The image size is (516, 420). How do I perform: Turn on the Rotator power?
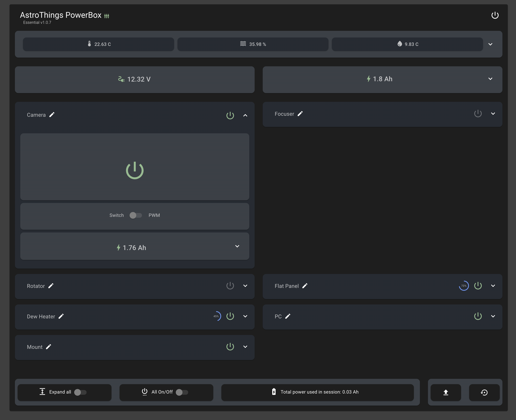click(x=230, y=286)
